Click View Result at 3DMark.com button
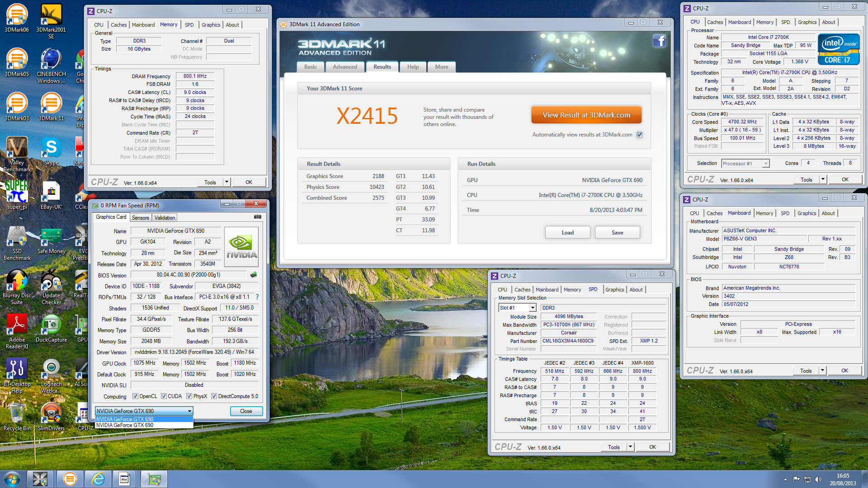Viewport: 868px width, 488px height. click(x=586, y=115)
